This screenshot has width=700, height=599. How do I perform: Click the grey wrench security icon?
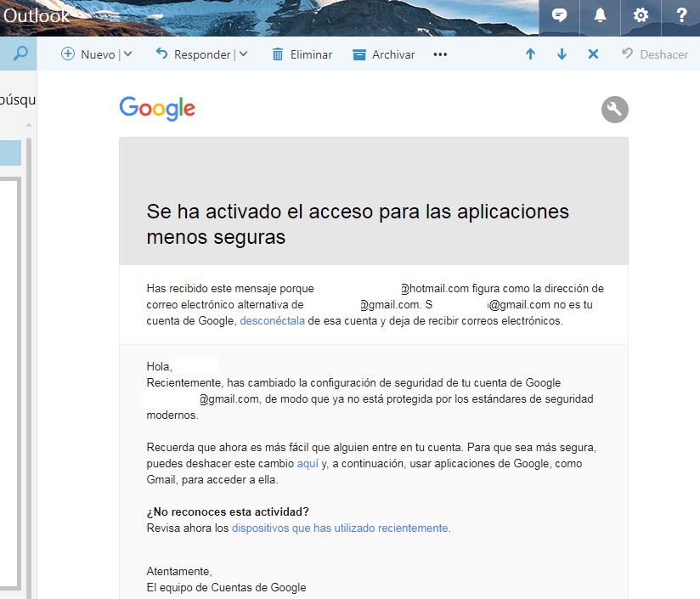tap(615, 110)
